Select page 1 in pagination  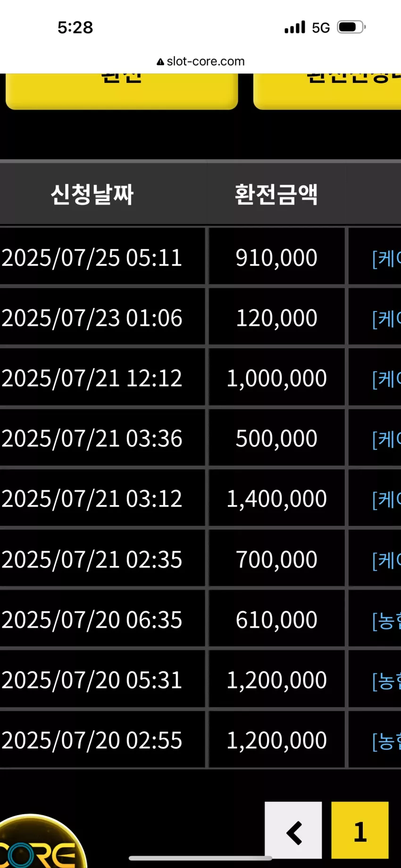[x=360, y=830]
